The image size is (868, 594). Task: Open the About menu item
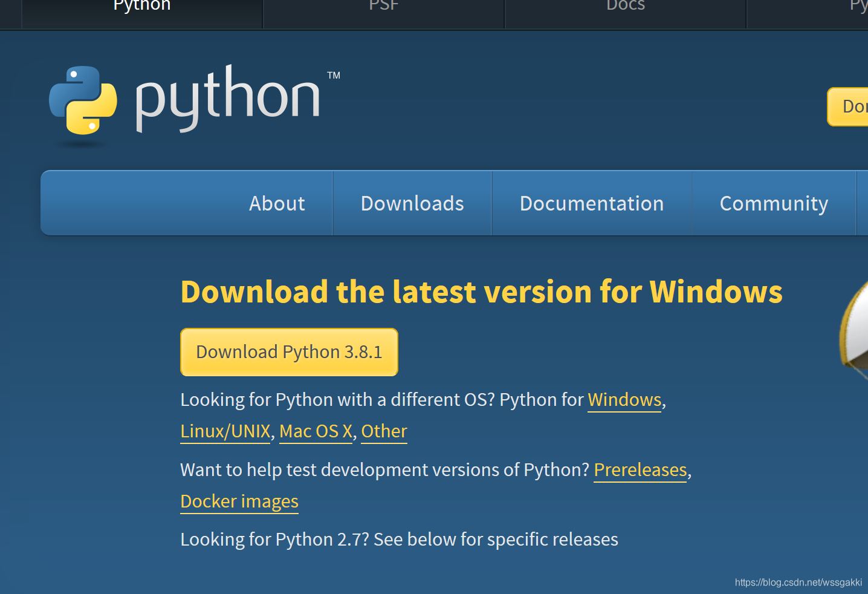pos(277,203)
